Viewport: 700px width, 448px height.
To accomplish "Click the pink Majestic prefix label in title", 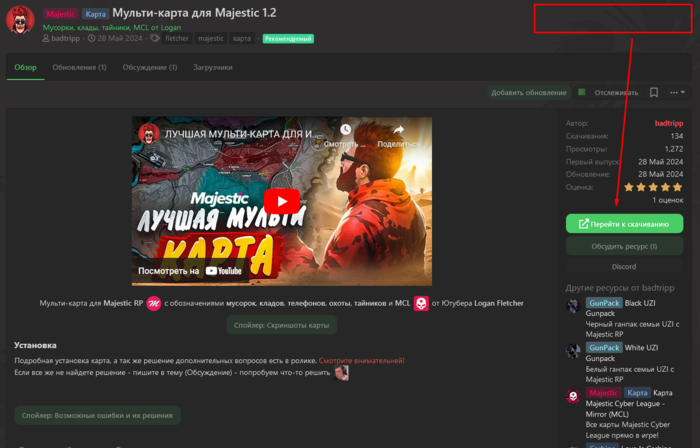I will click(x=61, y=14).
